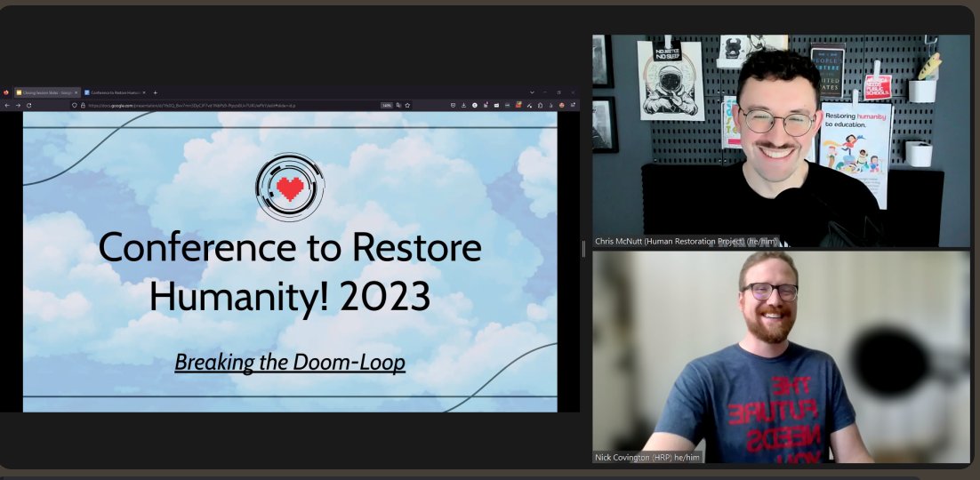Click the rightmost extensions icon in browser toolbar

tap(573, 105)
